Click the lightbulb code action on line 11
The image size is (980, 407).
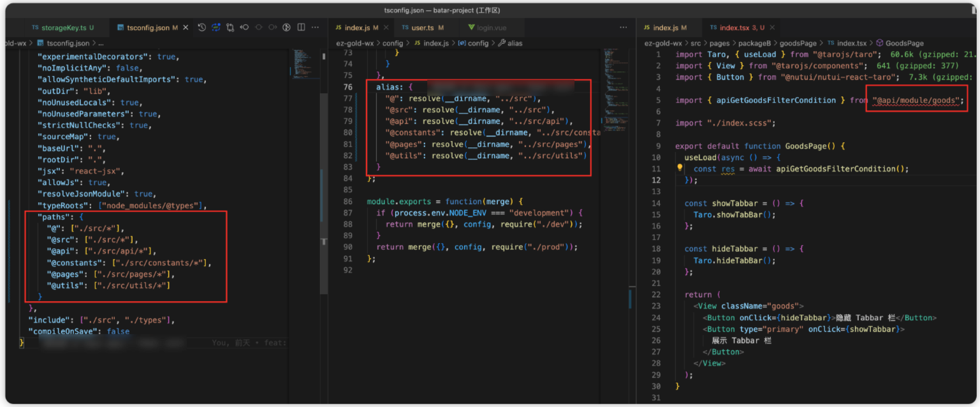coord(680,168)
